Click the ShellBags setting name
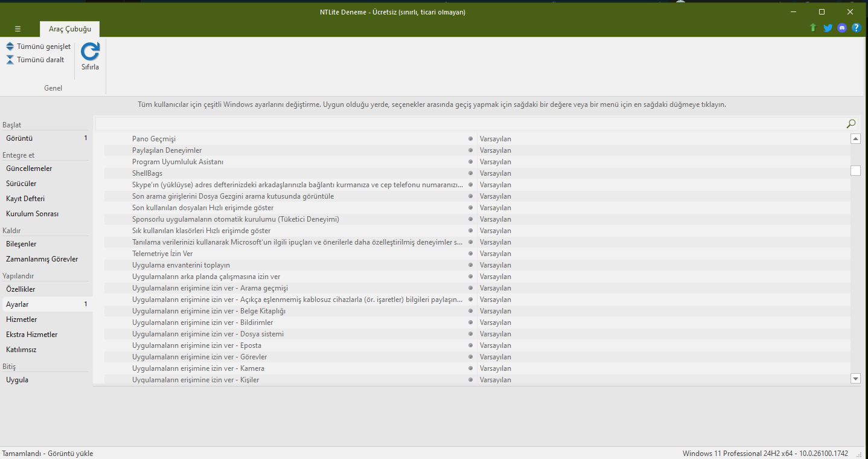Viewport: 868px width, 459px height. coord(147,173)
